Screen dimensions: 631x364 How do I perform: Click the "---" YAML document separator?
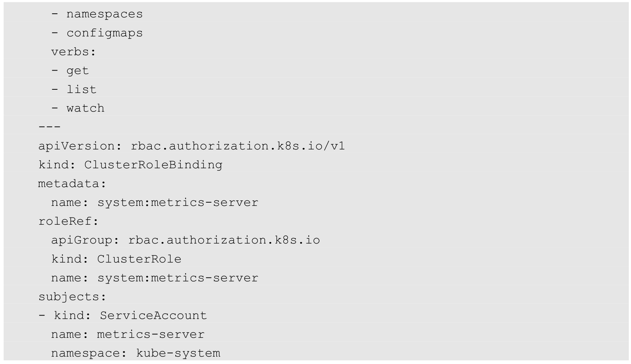pos(50,127)
